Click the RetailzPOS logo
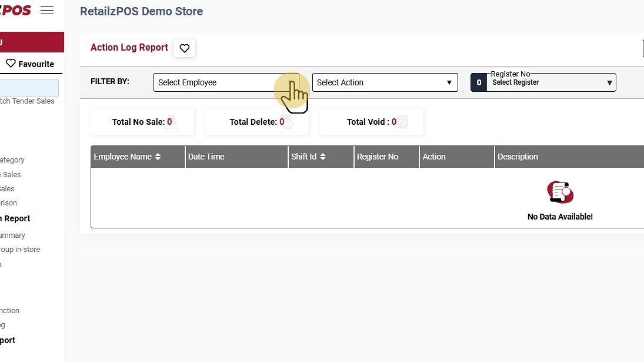Screen dimensions: 644x362 15,11
